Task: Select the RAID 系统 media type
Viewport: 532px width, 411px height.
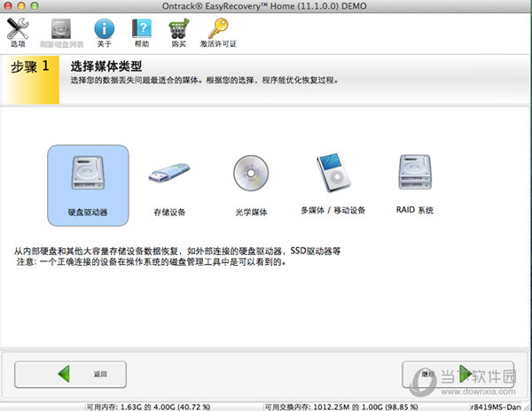Action: pos(415,183)
